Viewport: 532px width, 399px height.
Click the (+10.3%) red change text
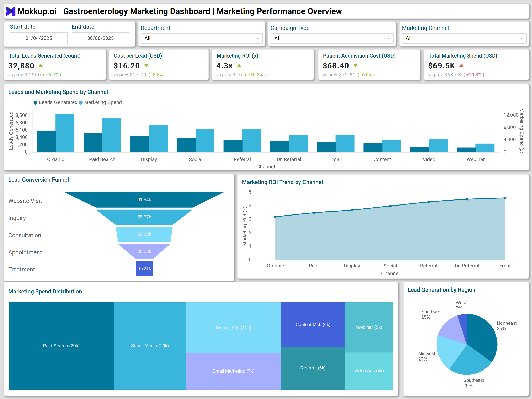[474, 75]
